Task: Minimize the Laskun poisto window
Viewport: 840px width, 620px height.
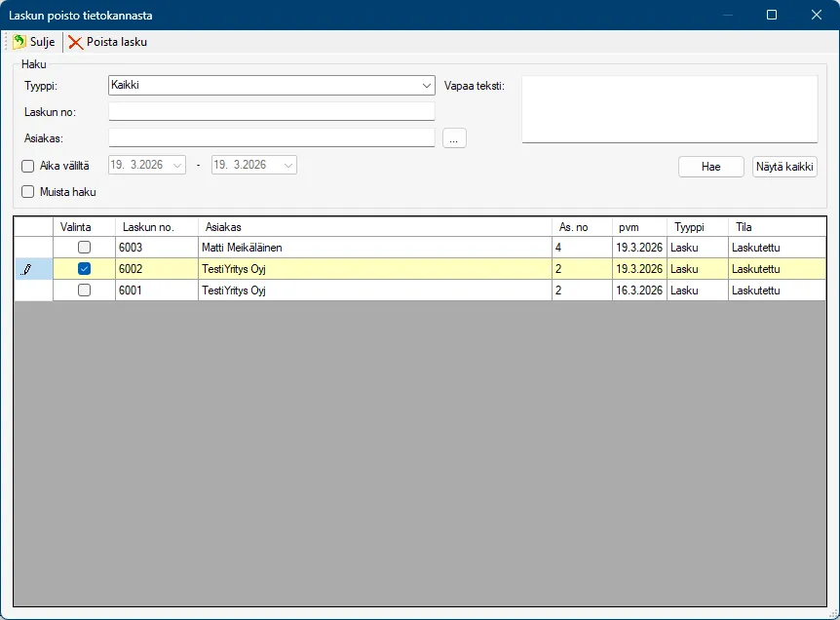Action: 727,16
